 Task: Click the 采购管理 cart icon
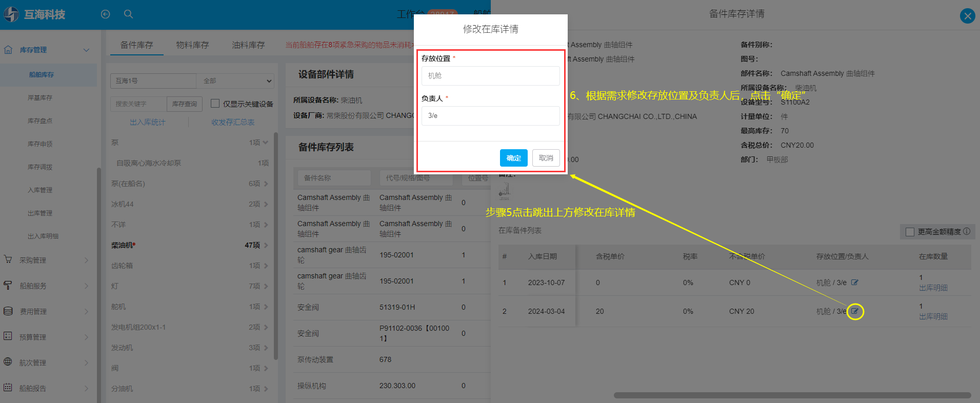click(8, 260)
